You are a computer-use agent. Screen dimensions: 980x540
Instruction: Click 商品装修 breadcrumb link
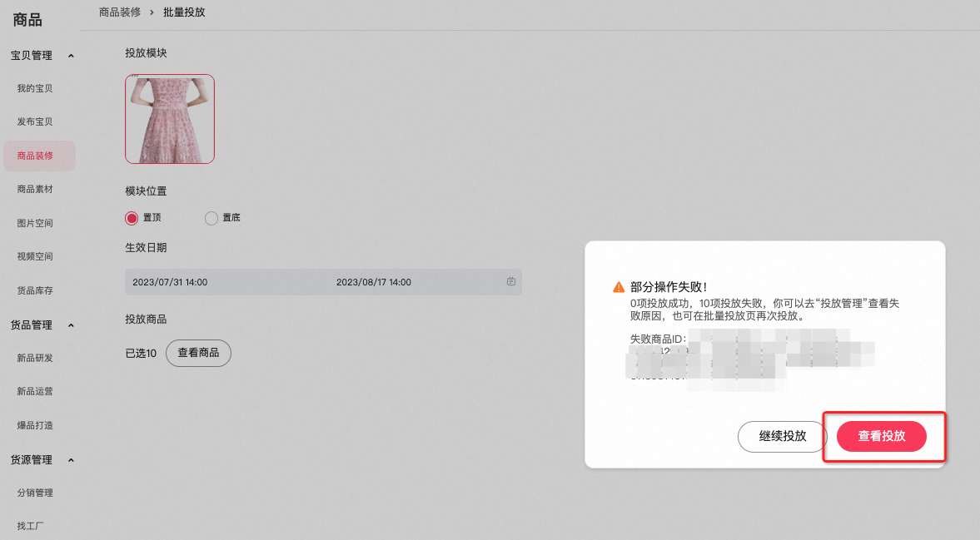[x=120, y=12]
